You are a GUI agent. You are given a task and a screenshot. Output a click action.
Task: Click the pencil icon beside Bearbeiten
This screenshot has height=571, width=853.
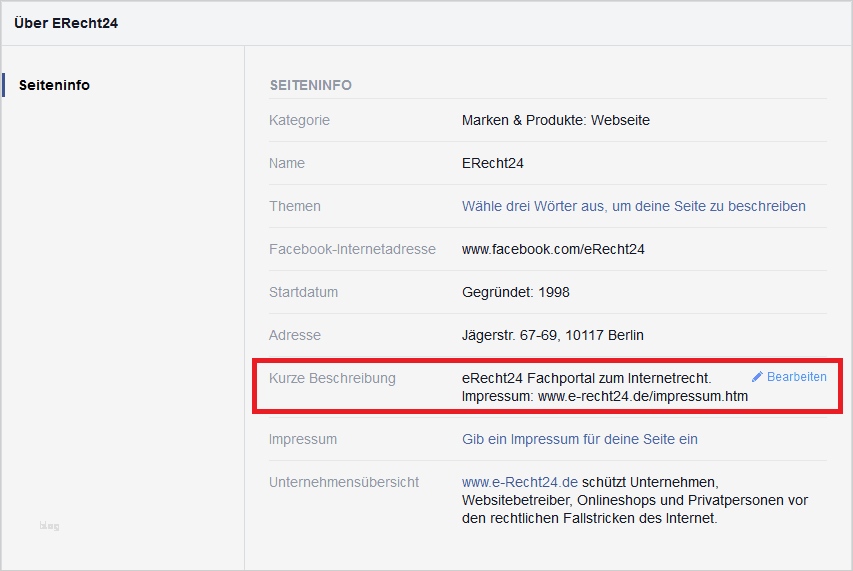pos(757,377)
